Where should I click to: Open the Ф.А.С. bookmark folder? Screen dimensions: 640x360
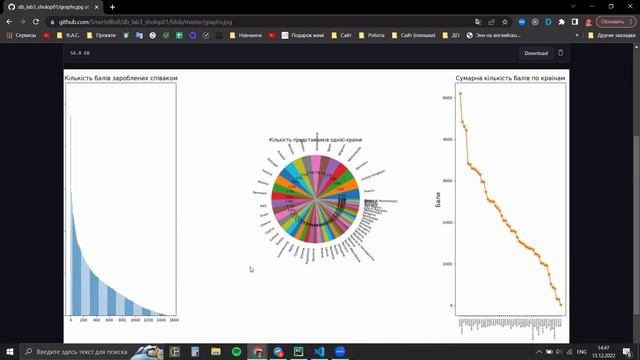click(x=68, y=36)
